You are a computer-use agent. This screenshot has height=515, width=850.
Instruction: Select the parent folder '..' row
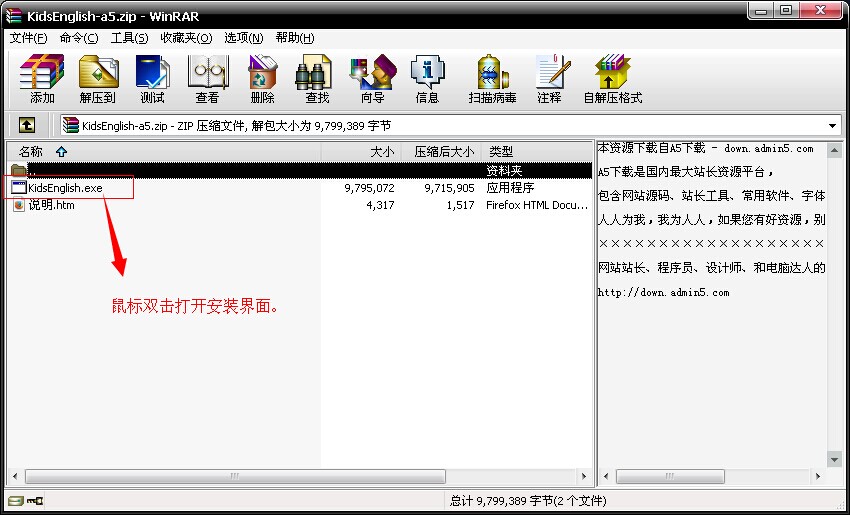click(300, 170)
